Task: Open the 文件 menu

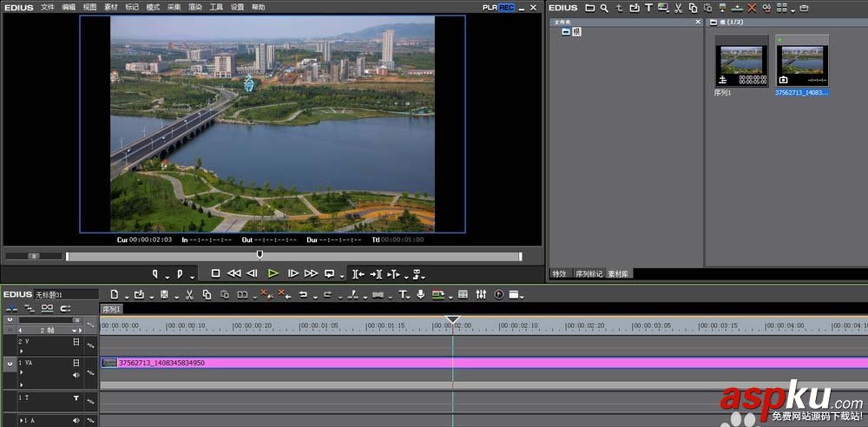Action: 47,7
